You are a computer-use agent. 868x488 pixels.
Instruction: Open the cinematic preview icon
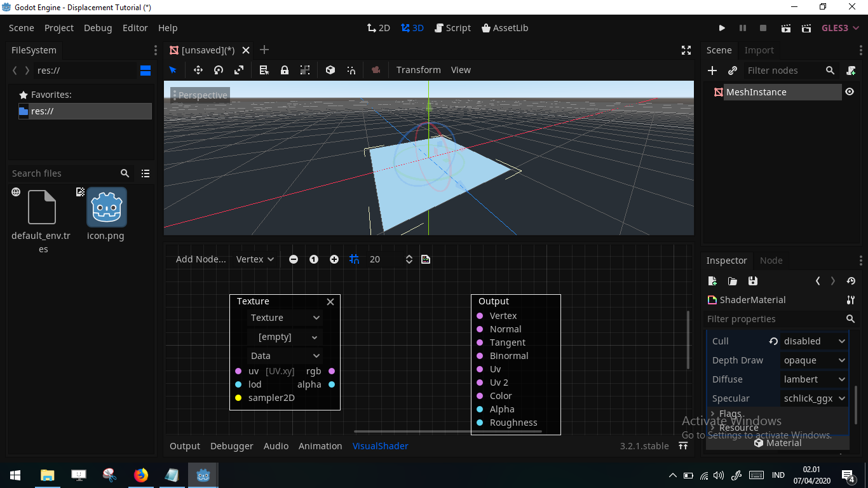pos(376,70)
